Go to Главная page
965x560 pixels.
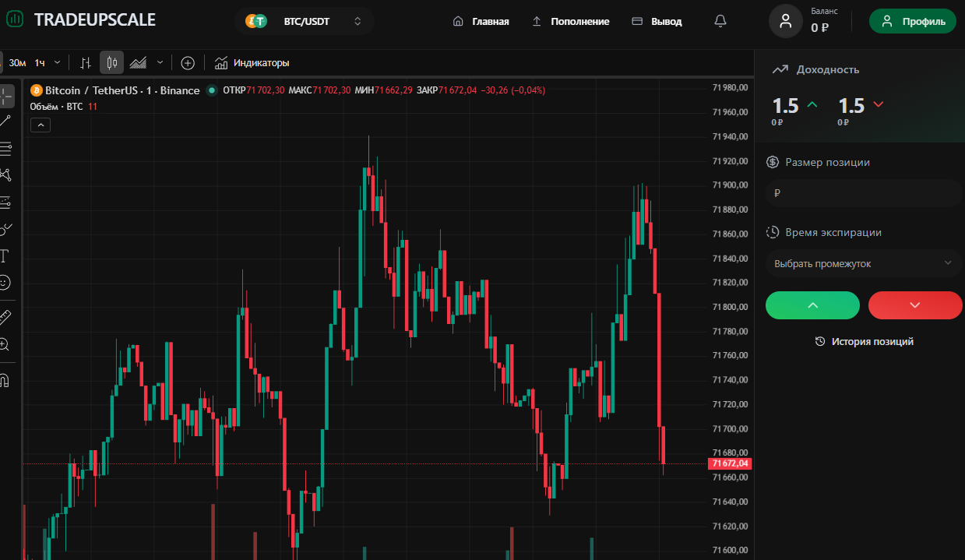(481, 21)
